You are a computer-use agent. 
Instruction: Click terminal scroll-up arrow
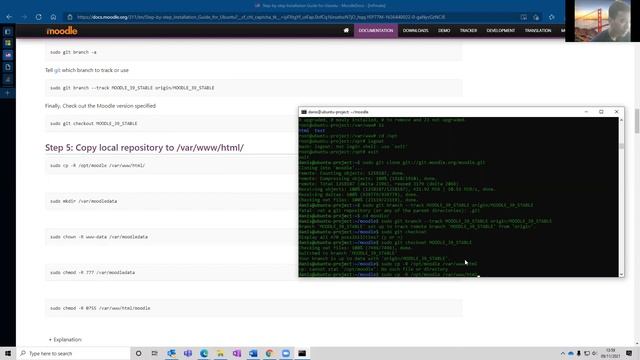621,120
